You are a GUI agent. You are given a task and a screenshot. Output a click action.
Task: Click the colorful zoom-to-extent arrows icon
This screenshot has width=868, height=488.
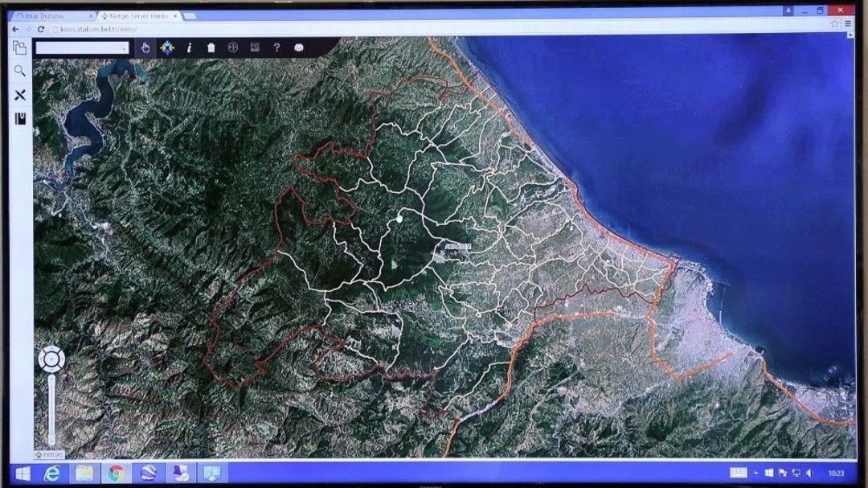click(167, 47)
